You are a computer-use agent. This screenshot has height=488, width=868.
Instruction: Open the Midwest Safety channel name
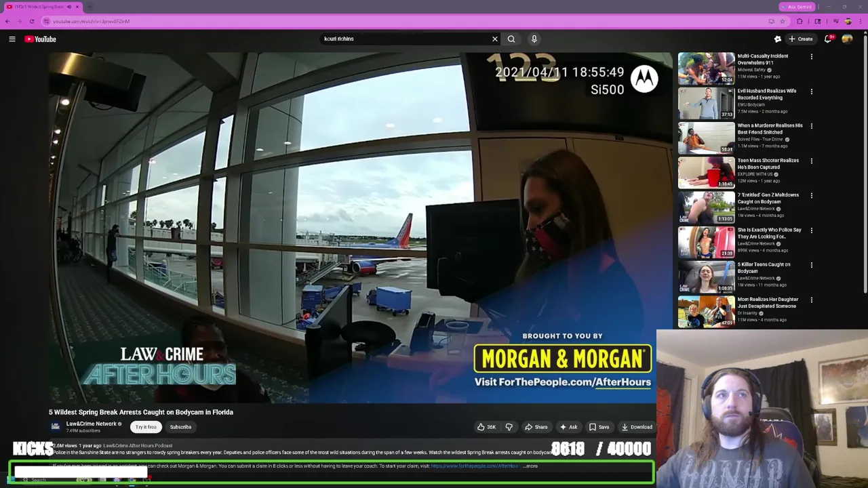(x=751, y=70)
